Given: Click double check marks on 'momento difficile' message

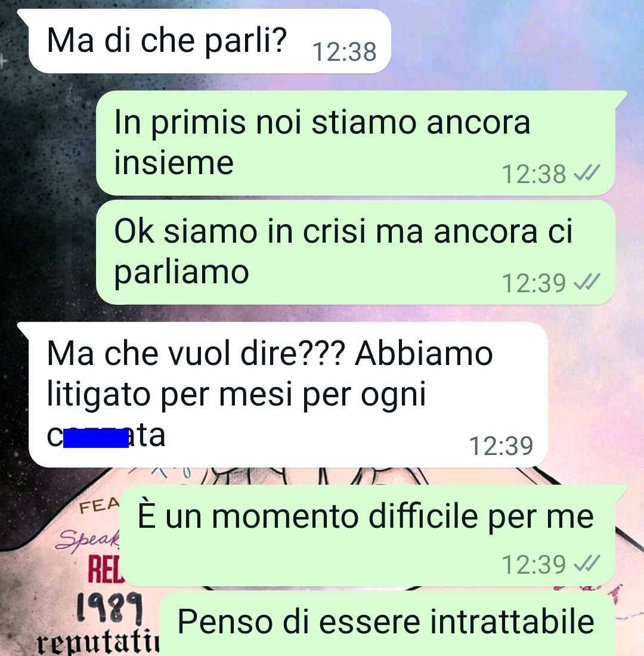Looking at the screenshot, I should point(587,563).
